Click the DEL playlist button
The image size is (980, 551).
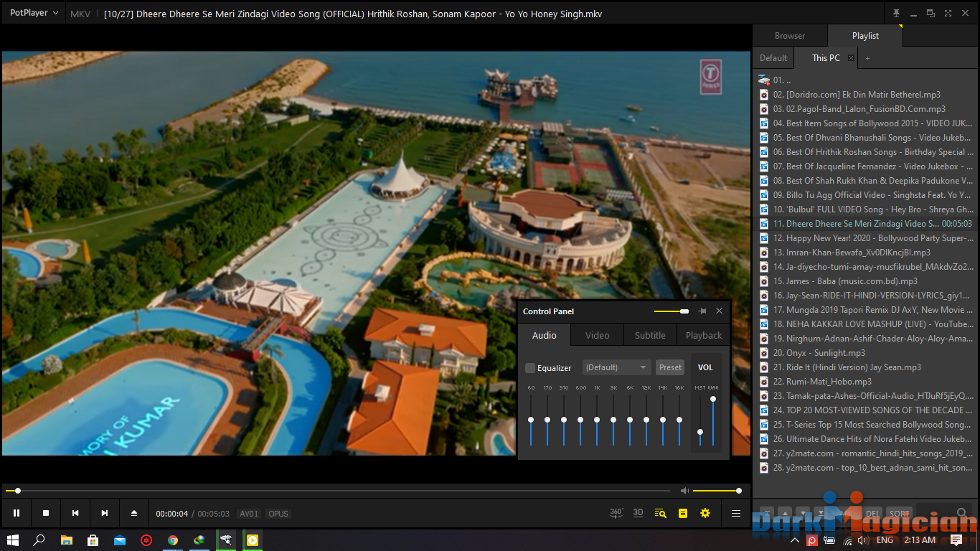tap(872, 513)
